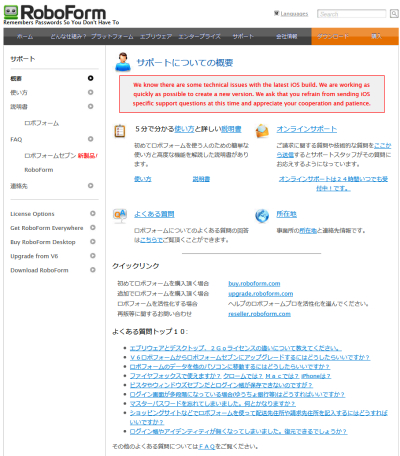Viewport: 400px width, 456px height.
Task: Open the ホーム navigation item
Action: pyautogui.click(x=25, y=36)
